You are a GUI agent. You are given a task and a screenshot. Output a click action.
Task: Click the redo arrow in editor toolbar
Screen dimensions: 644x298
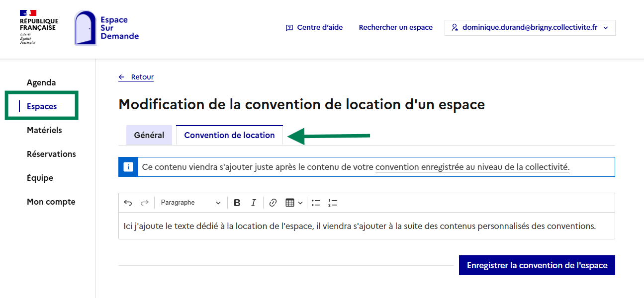pos(145,203)
